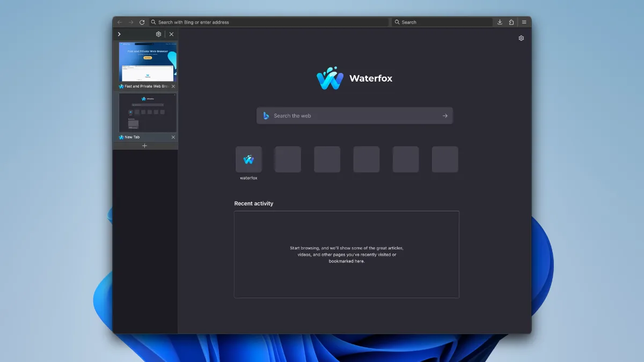Image resolution: width=644 pixels, height=362 pixels.
Task: Select the waterfox shortcut tile
Action: 248,159
